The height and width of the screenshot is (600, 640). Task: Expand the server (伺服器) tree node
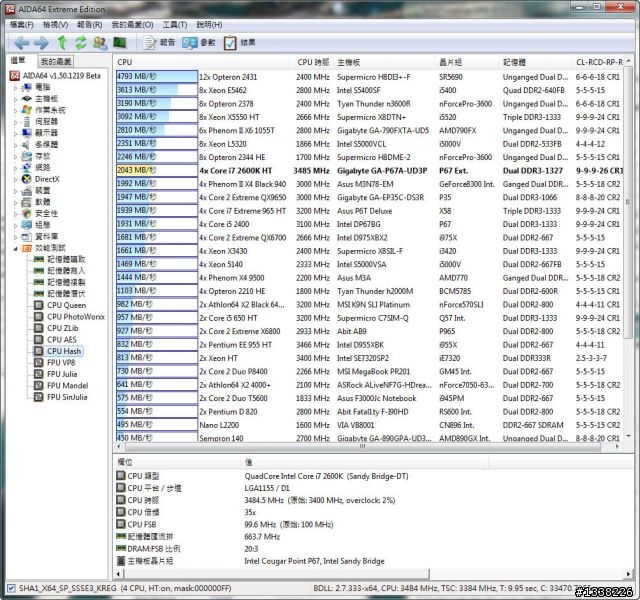click(x=15, y=122)
